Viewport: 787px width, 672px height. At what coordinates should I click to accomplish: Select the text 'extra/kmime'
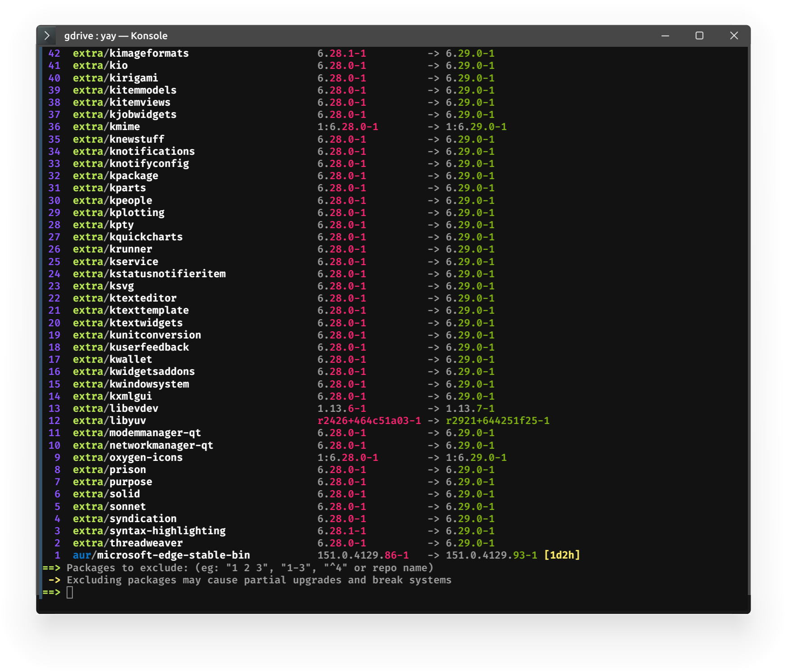(x=107, y=127)
